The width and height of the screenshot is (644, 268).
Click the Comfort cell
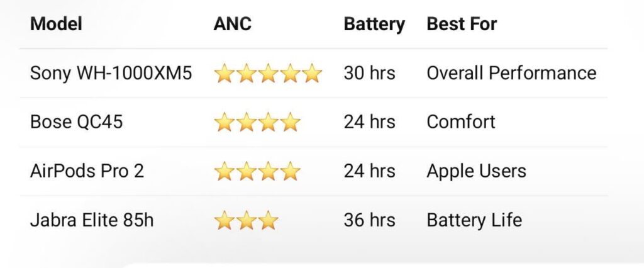click(x=461, y=121)
